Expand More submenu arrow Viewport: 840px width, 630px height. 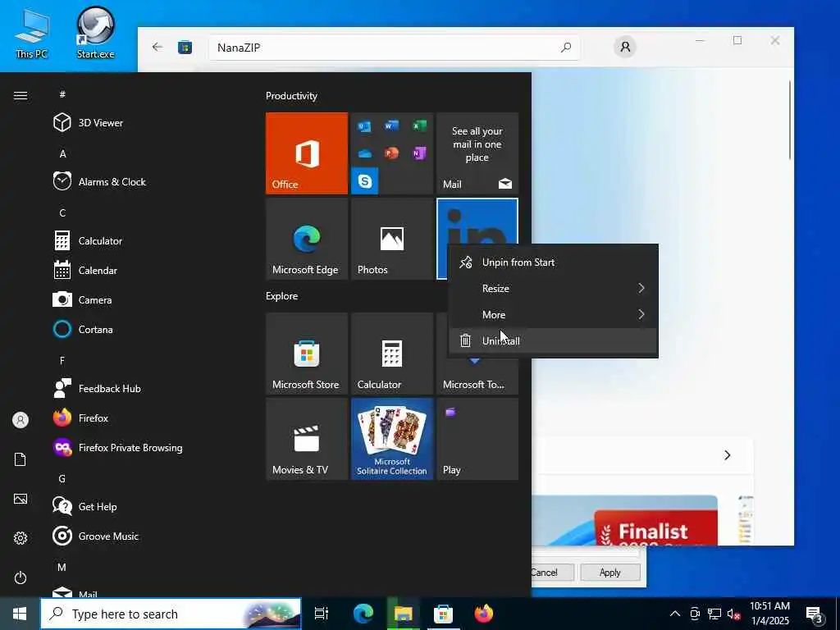click(x=641, y=314)
